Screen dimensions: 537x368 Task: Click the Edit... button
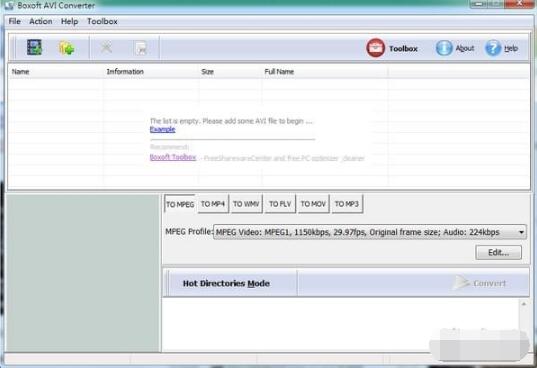coord(498,253)
